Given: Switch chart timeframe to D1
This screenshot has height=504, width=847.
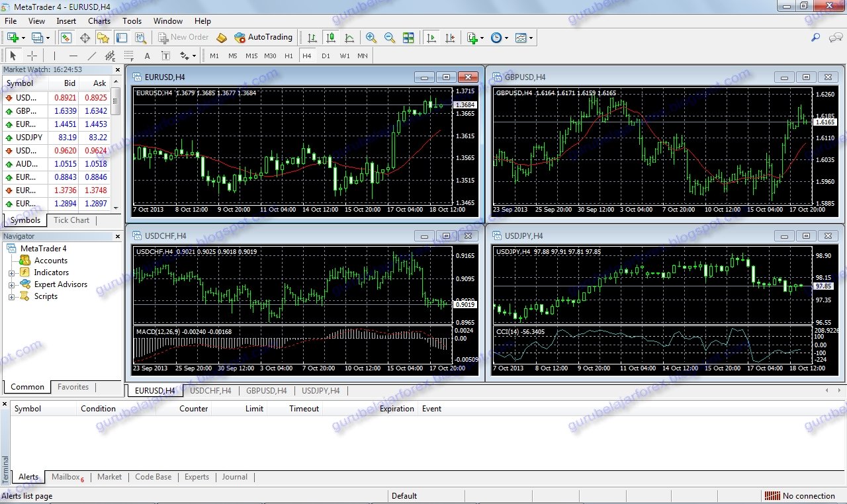Looking at the screenshot, I should [x=326, y=56].
